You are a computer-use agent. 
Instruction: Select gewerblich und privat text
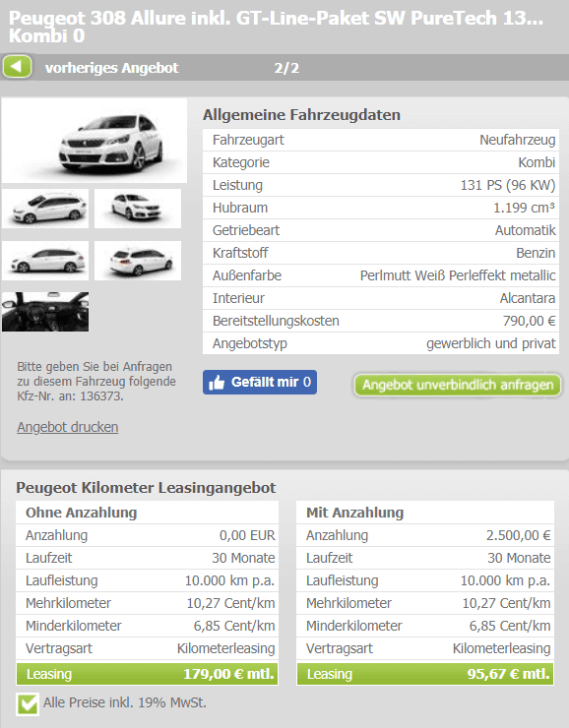pyautogui.click(x=491, y=343)
